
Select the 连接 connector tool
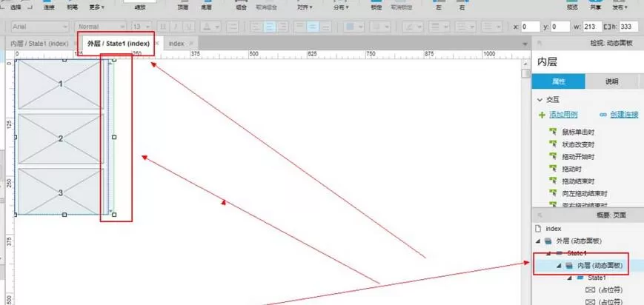point(48,7)
